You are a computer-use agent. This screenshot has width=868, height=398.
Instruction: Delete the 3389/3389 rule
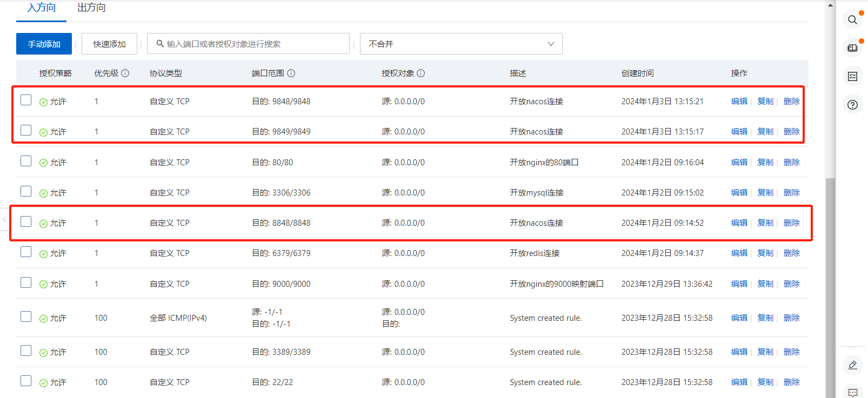tap(791, 352)
